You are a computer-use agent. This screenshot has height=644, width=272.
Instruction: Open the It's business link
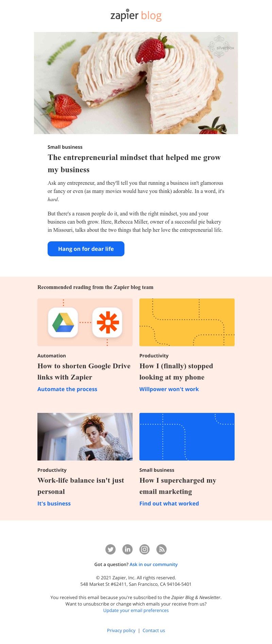point(54,503)
